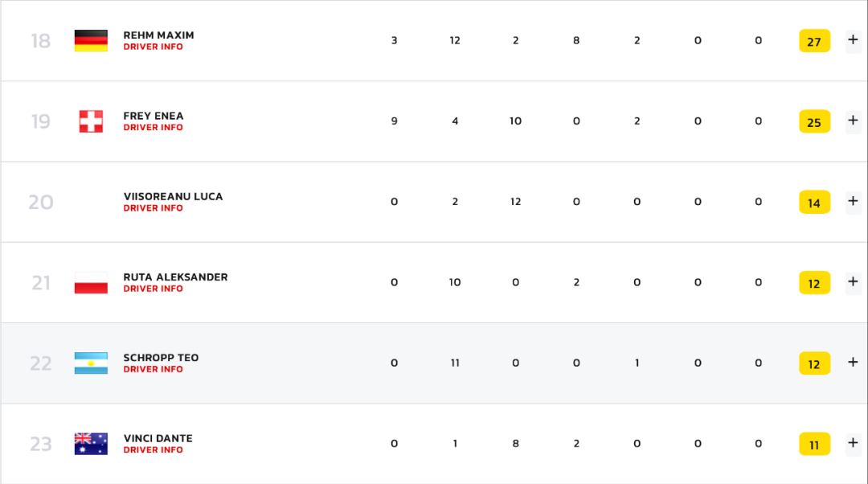Viewport: 868px width, 484px height.
Task: Click the yellow 25 points badge
Action: coord(814,122)
